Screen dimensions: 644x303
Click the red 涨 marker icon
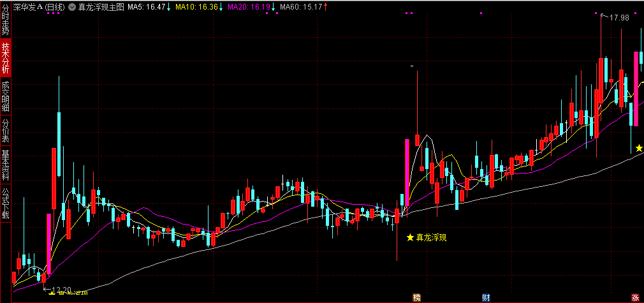pos(635,297)
